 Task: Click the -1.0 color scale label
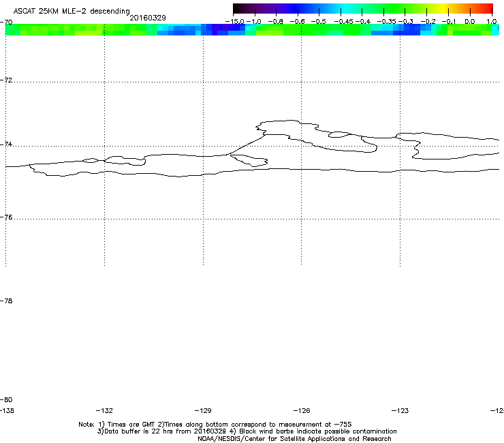click(254, 22)
